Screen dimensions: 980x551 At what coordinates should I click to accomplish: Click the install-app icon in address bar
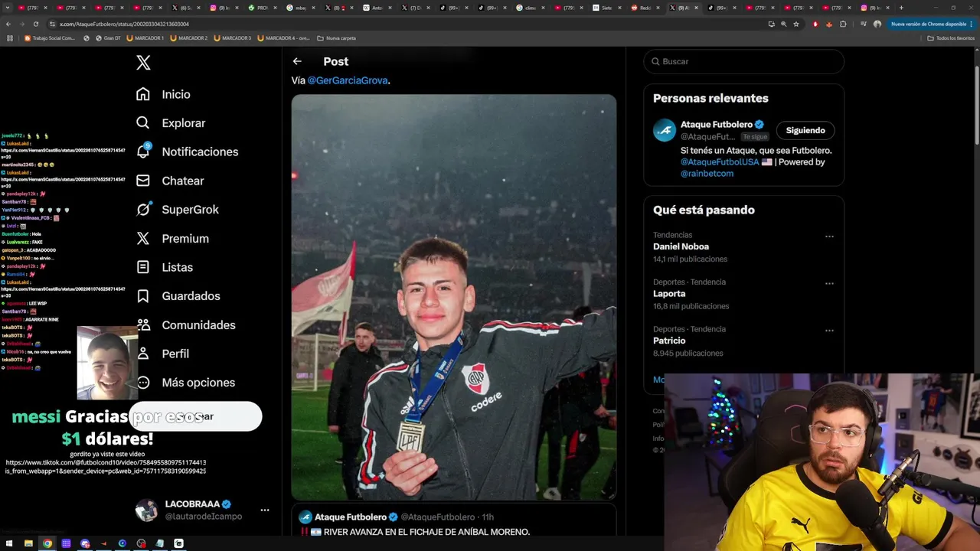771,24
